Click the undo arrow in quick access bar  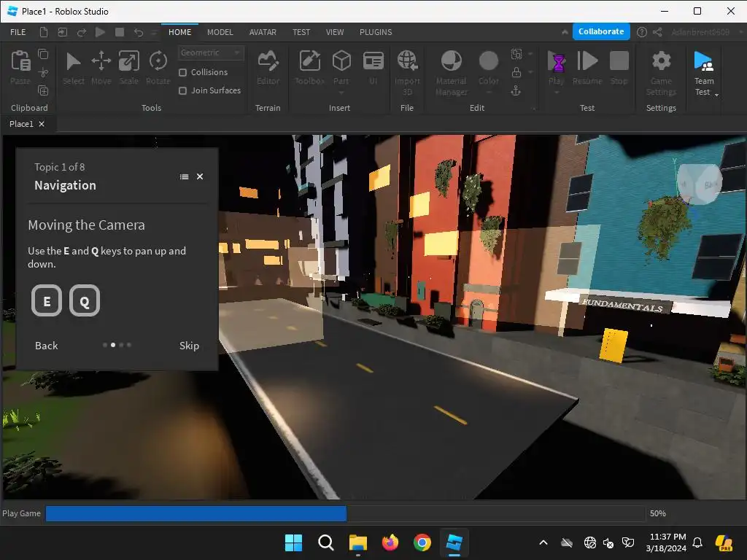pyautogui.click(x=138, y=32)
